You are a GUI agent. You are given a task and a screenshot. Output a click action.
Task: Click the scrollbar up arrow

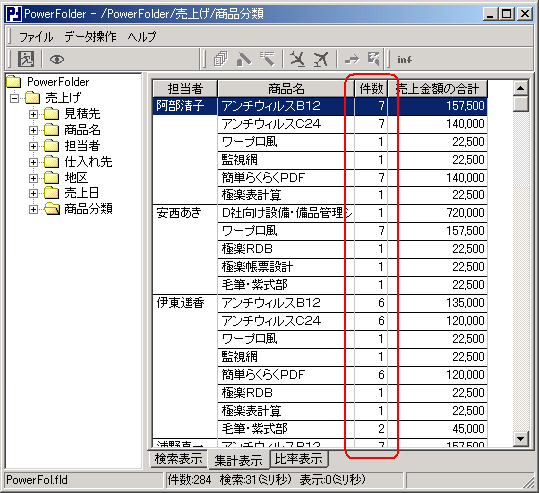(x=520, y=88)
